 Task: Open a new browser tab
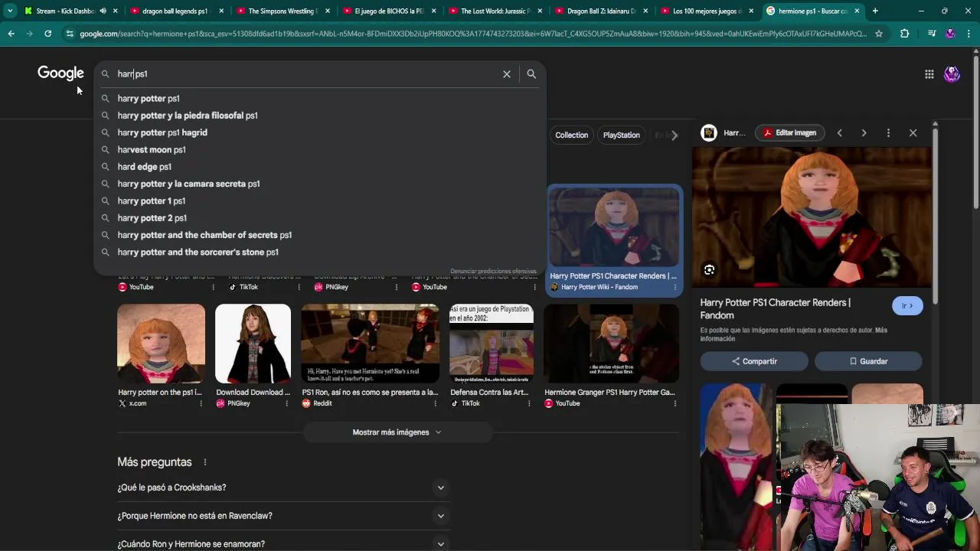[x=875, y=11]
